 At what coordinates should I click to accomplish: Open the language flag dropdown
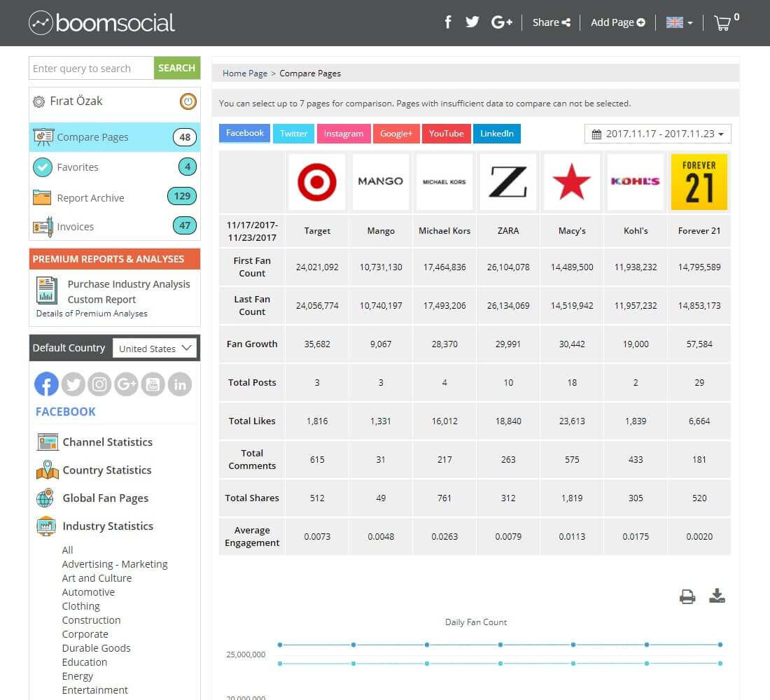679,22
